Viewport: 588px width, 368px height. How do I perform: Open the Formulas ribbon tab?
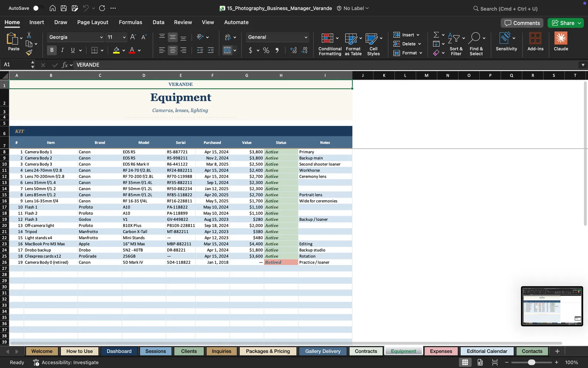point(130,22)
